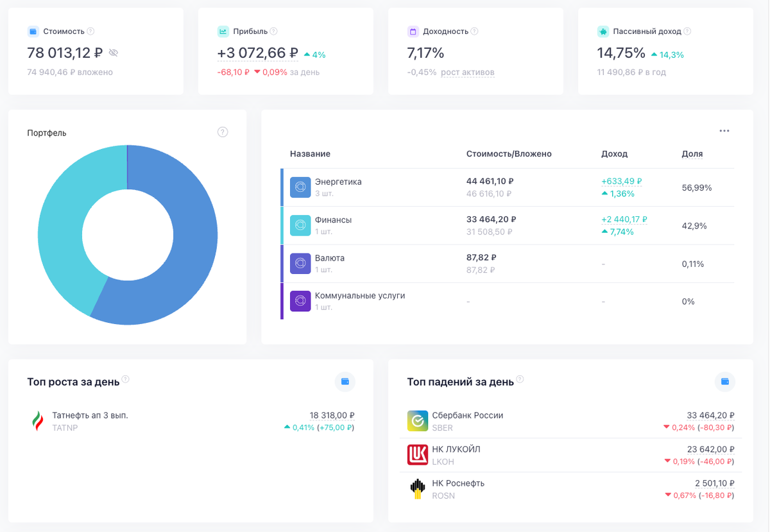Open help tooltip next to Пассивный доход
This screenshot has height=532, width=770.
point(687,31)
